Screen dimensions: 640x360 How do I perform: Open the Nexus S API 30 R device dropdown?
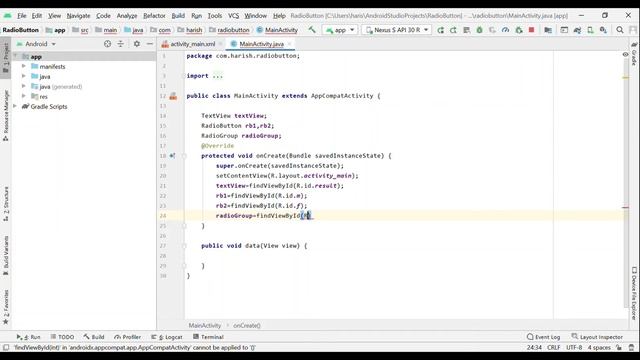click(x=396, y=30)
